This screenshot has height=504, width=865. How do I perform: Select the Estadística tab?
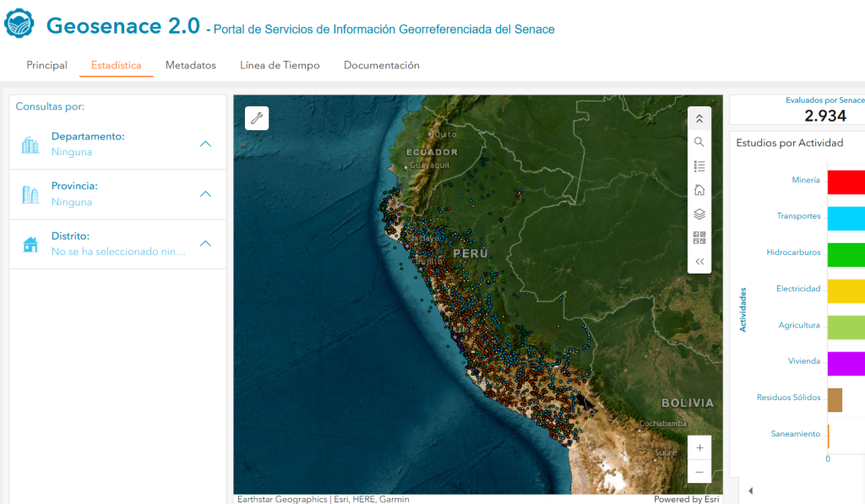pyautogui.click(x=117, y=65)
